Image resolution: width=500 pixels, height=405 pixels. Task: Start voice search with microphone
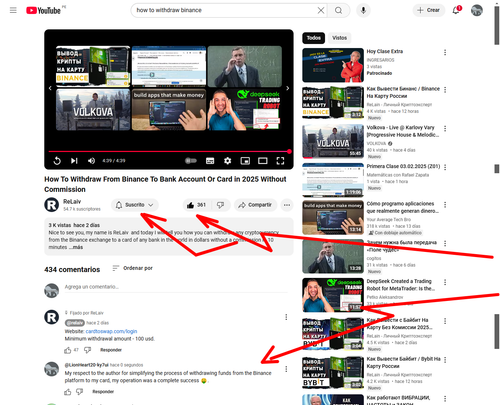363,10
